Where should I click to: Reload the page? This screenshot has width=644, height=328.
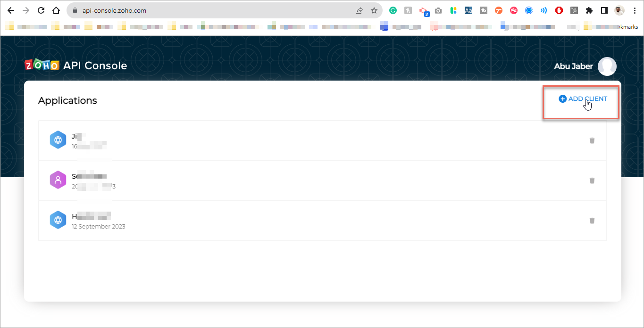pos(41,10)
